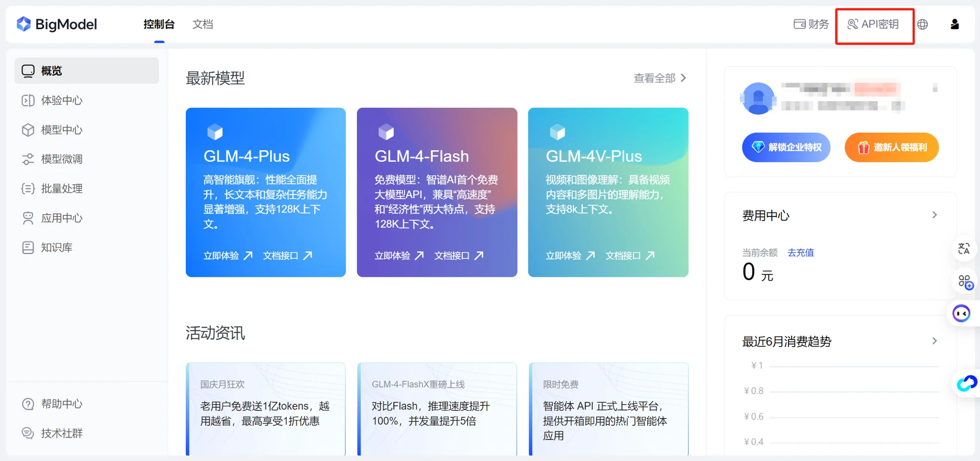Click the 费用中心 heading
980x461 pixels.
coord(766,216)
